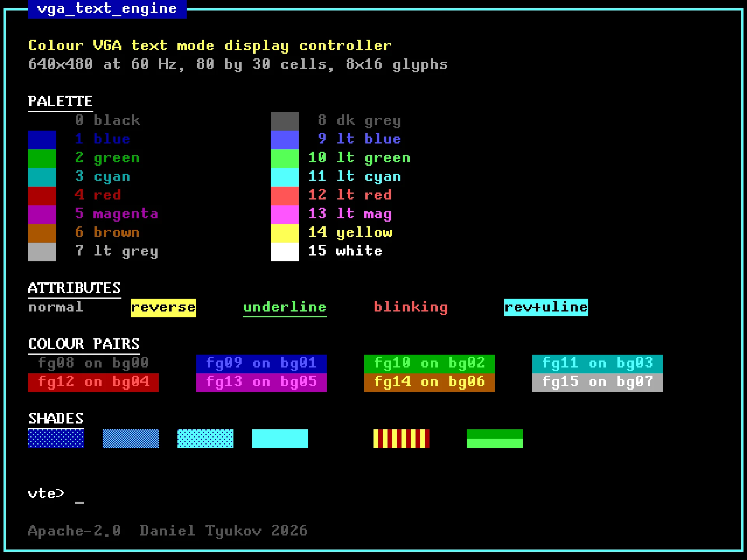Click the cursor after the vte prompt
Viewport: 747px width, 560px height.
tap(79, 502)
